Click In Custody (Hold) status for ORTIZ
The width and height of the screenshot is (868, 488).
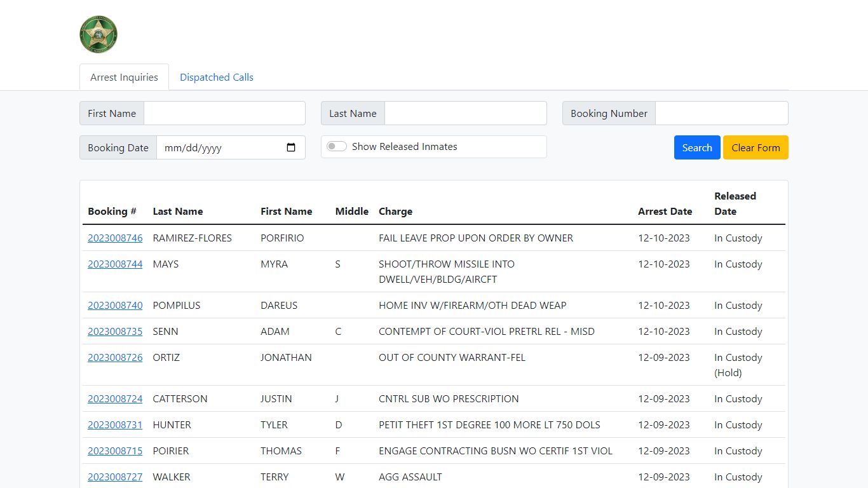click(x=738, y=365)
